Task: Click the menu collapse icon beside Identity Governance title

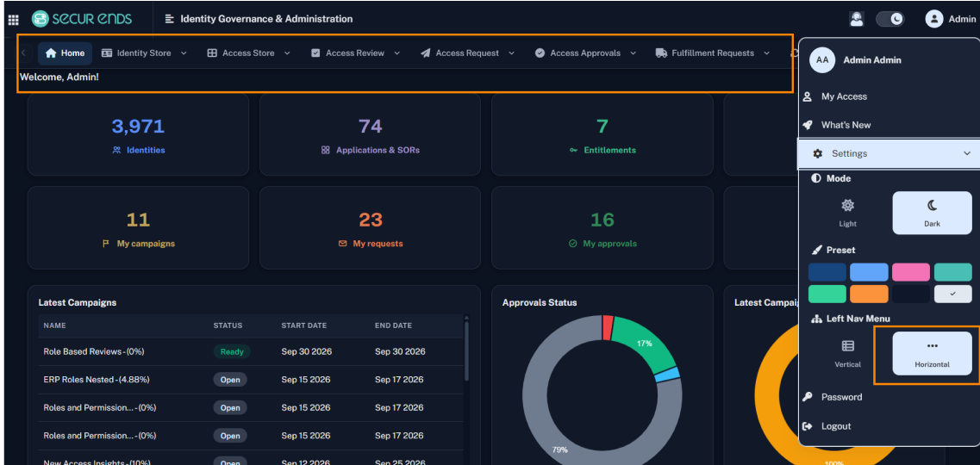Action: (x=170, y=19)
